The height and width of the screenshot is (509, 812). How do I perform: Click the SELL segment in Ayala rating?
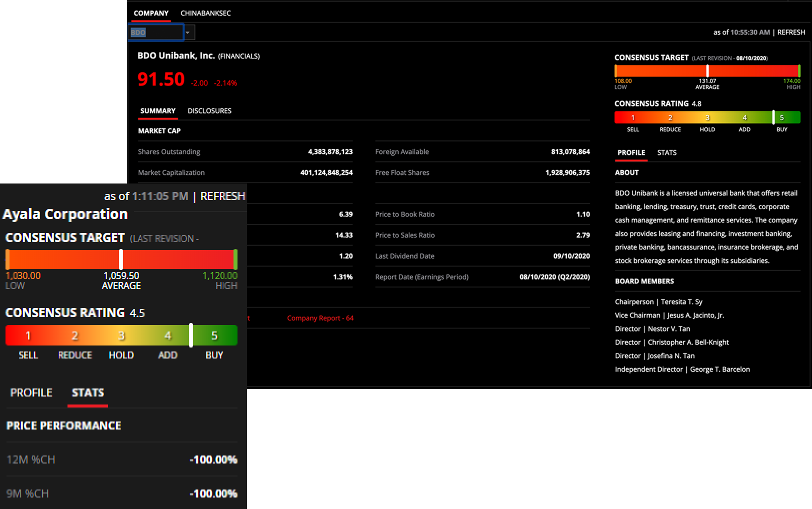[28, 335]
